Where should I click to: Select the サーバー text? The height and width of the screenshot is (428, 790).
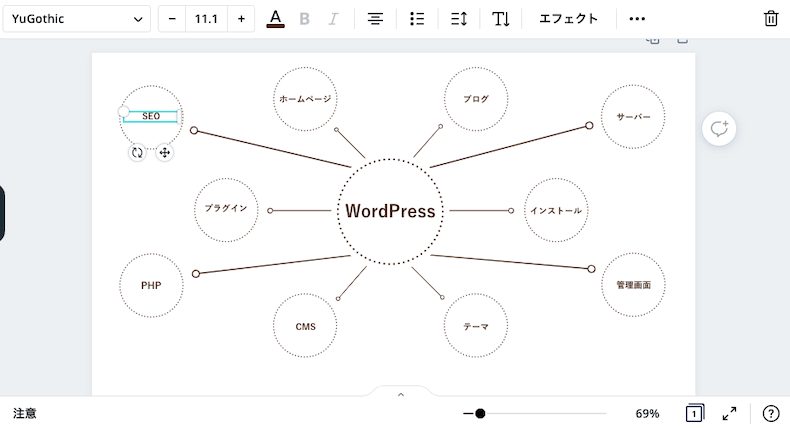633,117
